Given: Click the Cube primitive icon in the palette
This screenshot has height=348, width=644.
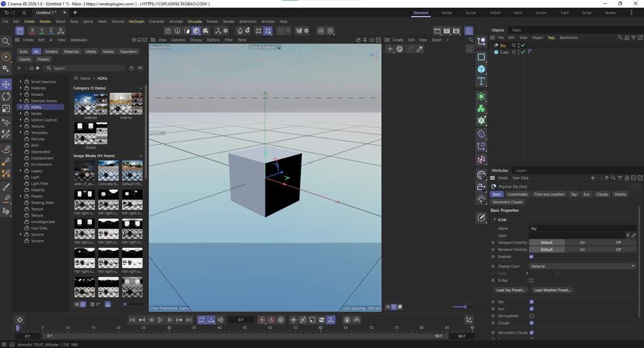Looking at the screenshot, I should coord(481,69).
